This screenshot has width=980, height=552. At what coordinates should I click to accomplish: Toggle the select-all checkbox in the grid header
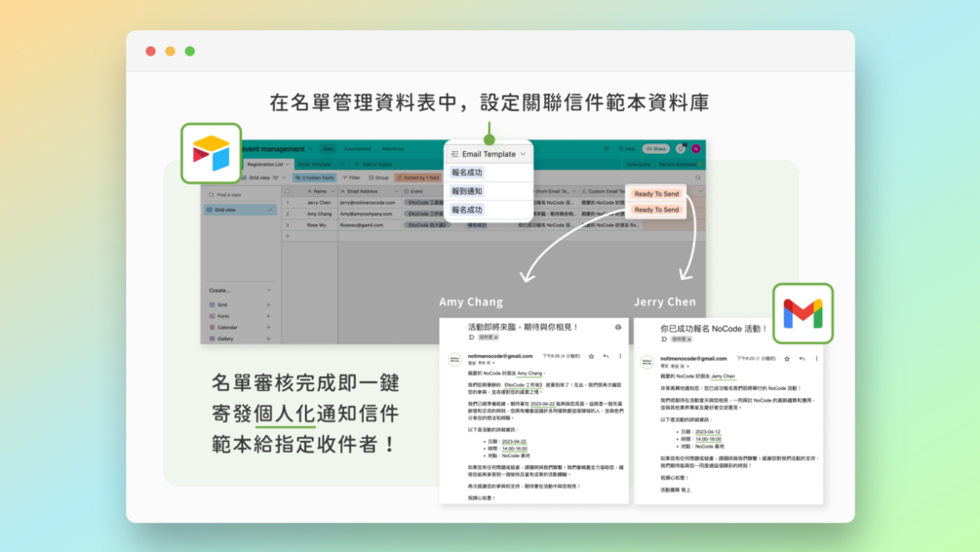pyautogui.click(x=288, y=191)
